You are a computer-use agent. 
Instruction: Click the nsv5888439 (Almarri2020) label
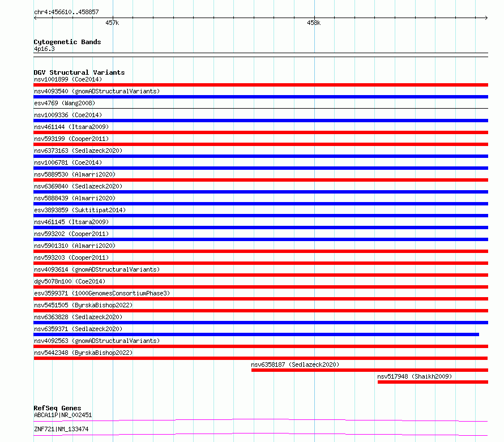75,198
